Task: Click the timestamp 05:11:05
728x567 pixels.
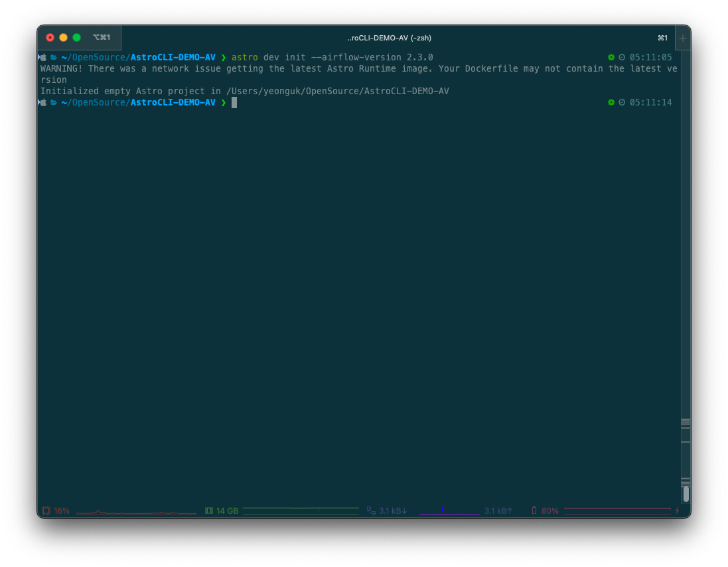Action: coord(650,58)
